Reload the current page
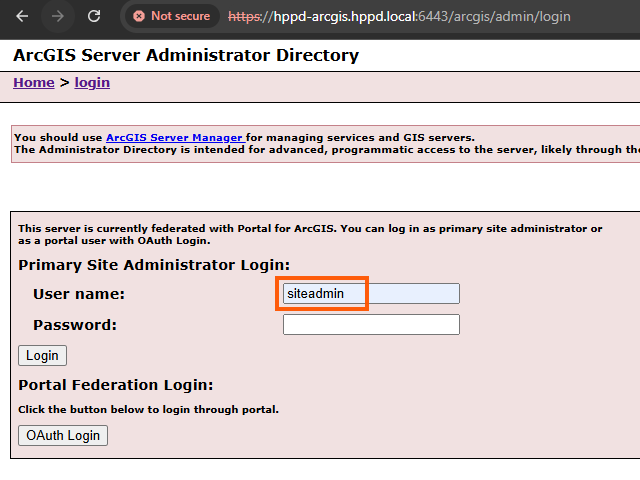This screenshot has height=480, width=640. (x=94, y=16)
